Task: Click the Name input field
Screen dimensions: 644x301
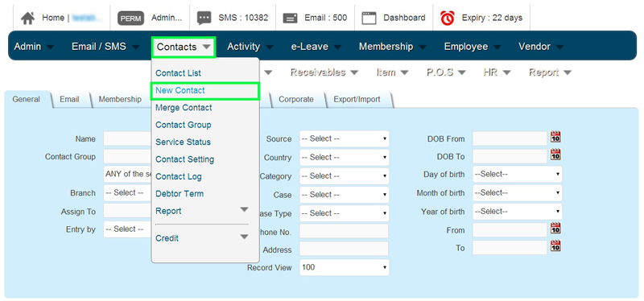Action: click(127, 138)
